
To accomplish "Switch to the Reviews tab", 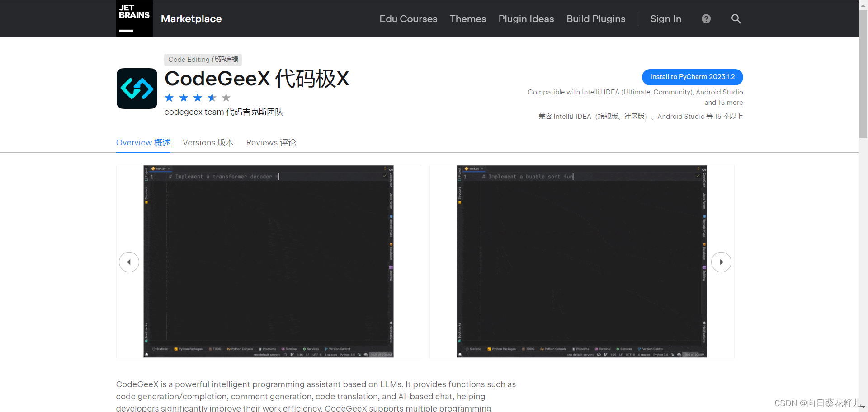I will pyautogui.click(x=271, y=143).
